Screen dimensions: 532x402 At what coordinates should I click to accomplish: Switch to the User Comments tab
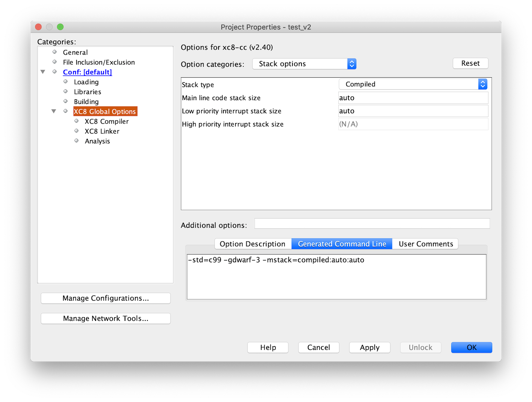pos(425,244)
